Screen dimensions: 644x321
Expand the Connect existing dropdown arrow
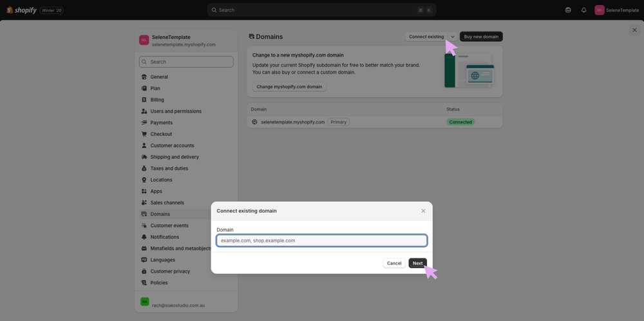(x=453, y=37)
